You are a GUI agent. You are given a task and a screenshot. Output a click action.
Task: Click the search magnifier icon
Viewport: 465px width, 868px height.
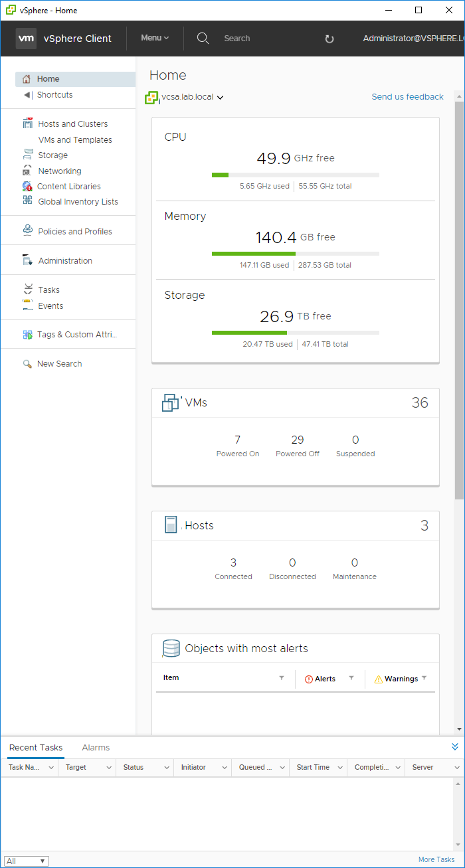pos(203,38)
